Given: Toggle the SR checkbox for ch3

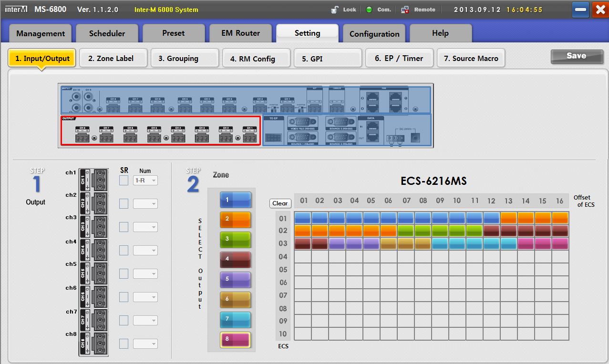Looking at the screenshot, I should [x=124, y=227].
